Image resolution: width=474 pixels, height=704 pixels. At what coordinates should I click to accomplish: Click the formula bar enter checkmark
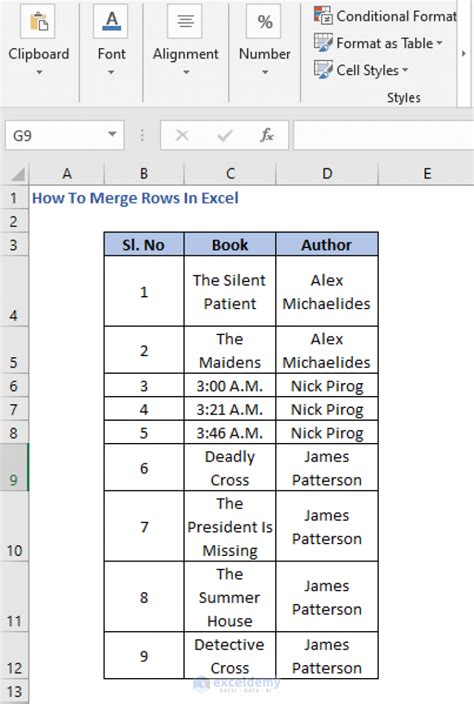(224, 135)
